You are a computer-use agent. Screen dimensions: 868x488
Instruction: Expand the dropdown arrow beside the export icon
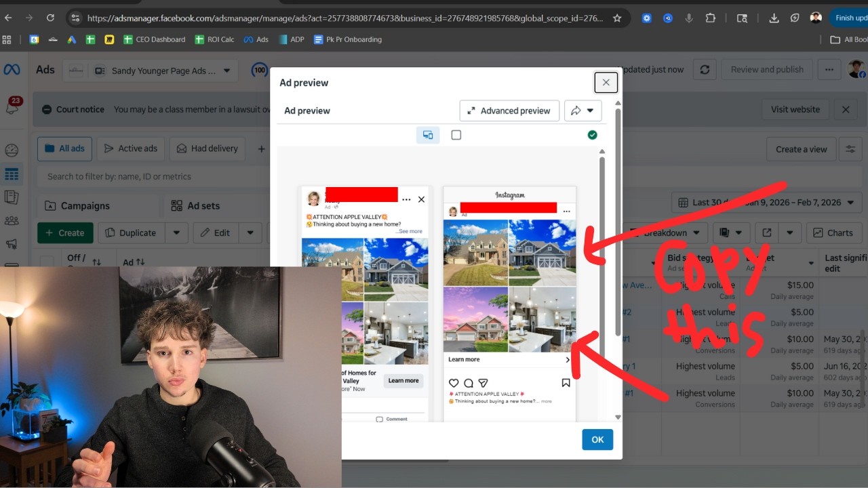[x=790, y=232]
